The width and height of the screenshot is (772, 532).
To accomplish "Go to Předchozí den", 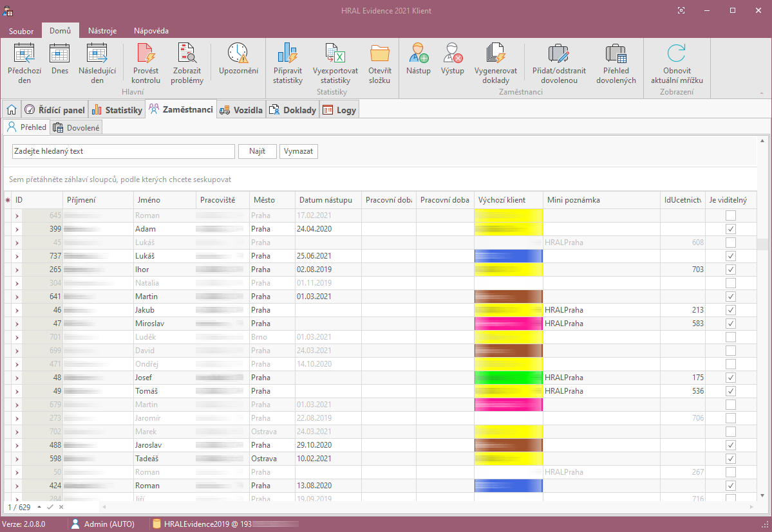I will pos(24,64).
